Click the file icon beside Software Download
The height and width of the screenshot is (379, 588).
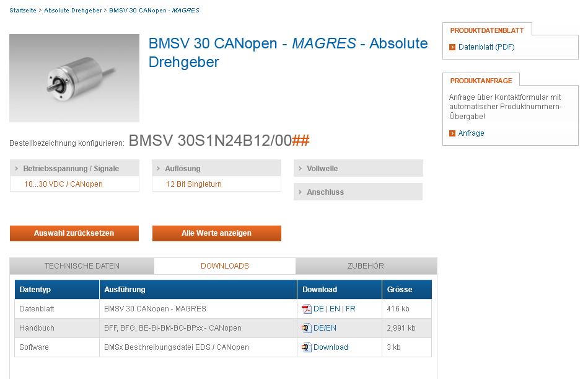click(306, 347)
